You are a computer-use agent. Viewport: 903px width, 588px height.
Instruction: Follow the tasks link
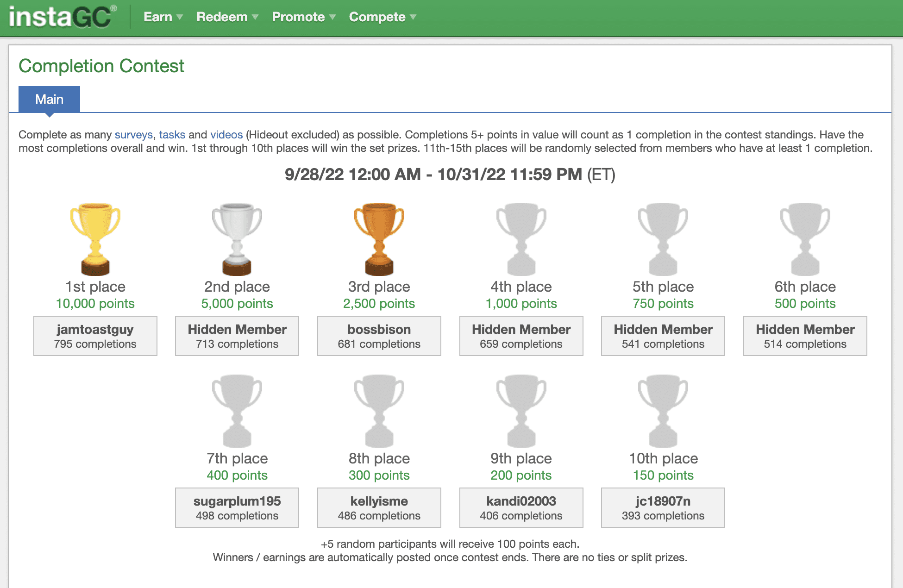172,135
